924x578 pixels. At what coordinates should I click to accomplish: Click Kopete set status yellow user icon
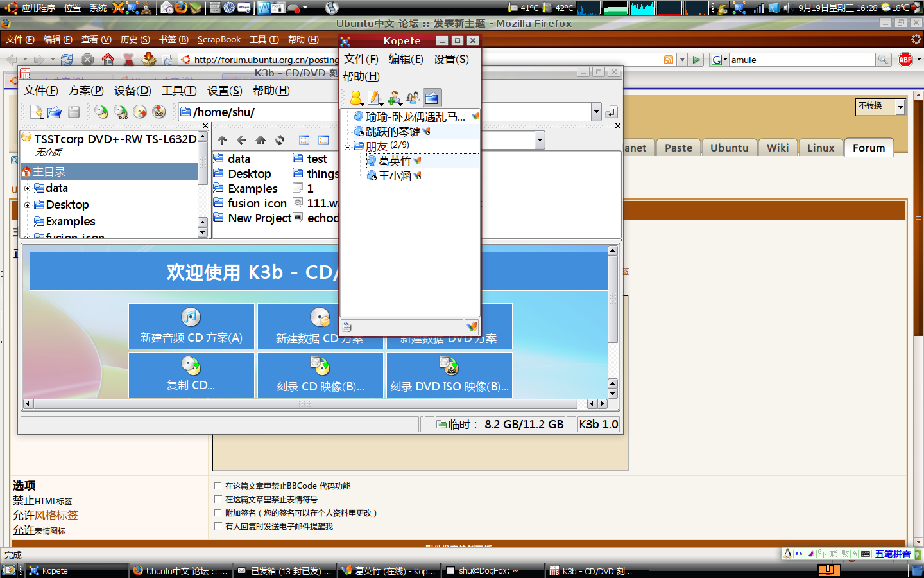click(x=356, y=98)
